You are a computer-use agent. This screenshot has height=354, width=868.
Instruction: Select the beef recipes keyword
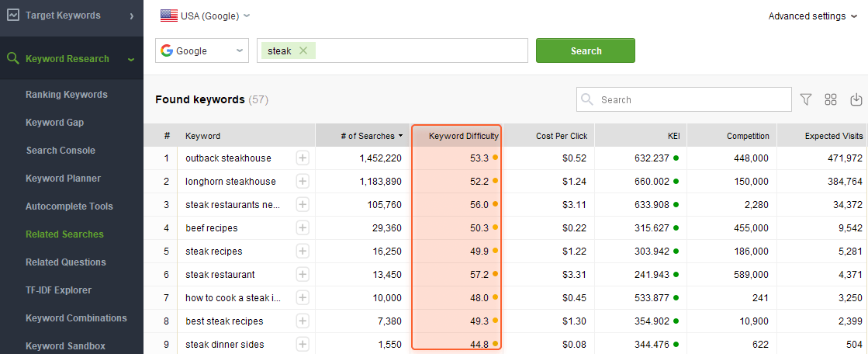point(212,228)
